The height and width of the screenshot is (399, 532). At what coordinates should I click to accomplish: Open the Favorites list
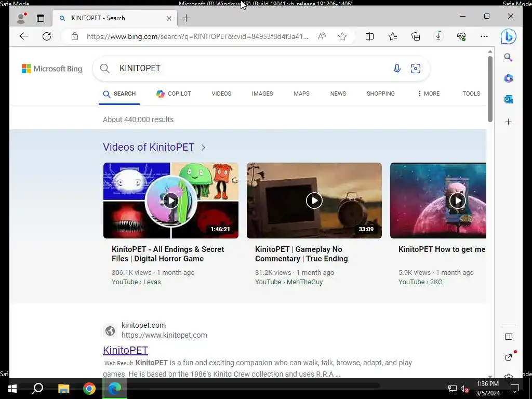[393, 36]
